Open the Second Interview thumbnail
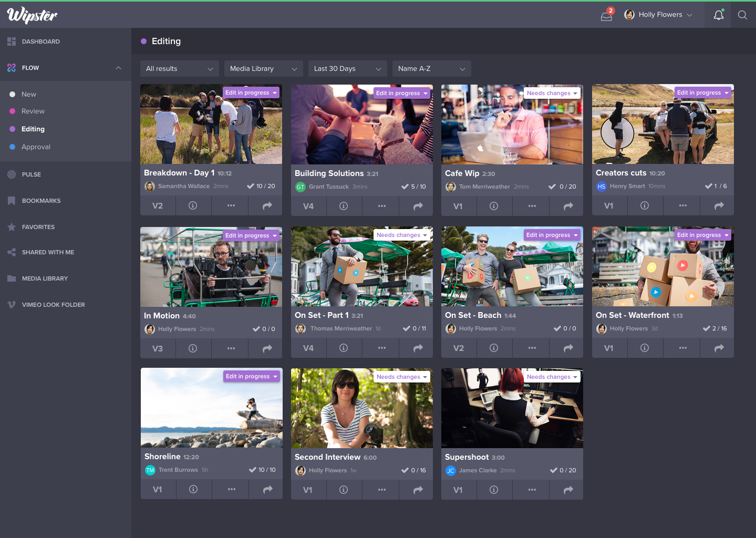Image resolution: width=756 pixels, height=538 pixels. 362,408
